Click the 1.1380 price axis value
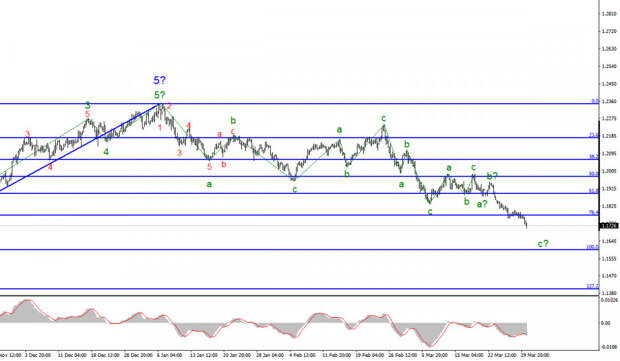 [x=609, y=293]
